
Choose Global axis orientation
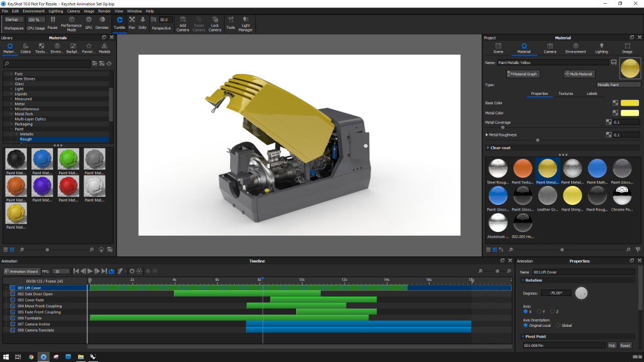[558, 326]
